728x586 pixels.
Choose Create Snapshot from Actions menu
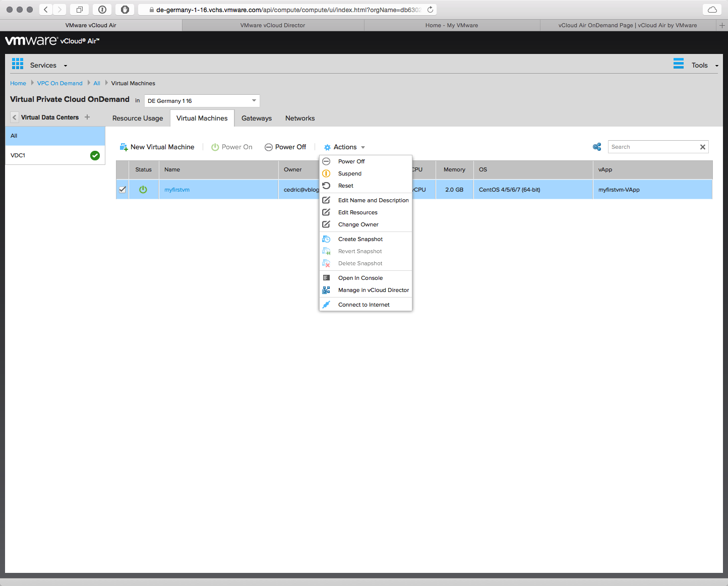(x=360, y=239)
